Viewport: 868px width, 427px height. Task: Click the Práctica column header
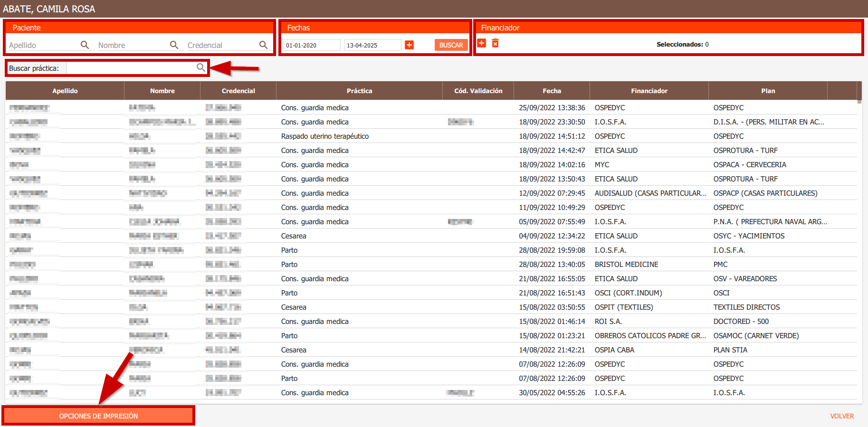click(x=359, y=91)
